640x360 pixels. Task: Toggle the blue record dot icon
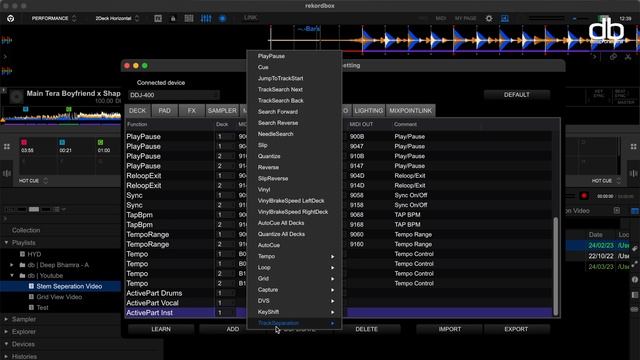[x=222, y=18]
